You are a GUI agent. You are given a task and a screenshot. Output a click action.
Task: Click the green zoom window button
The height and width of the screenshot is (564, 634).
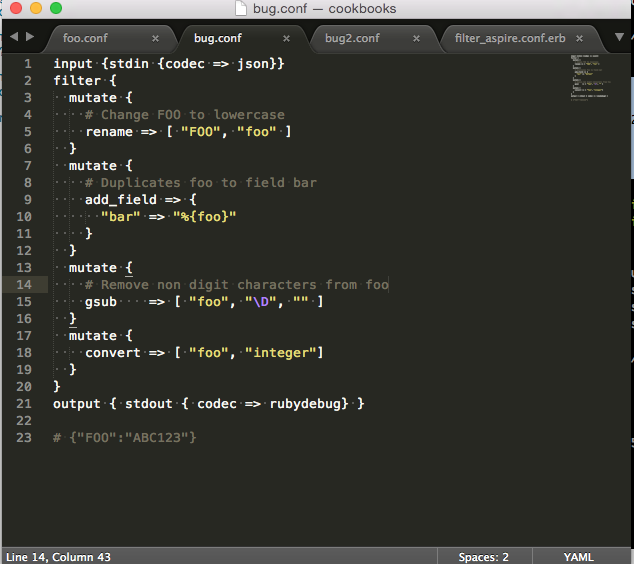(x=56, y=8)
